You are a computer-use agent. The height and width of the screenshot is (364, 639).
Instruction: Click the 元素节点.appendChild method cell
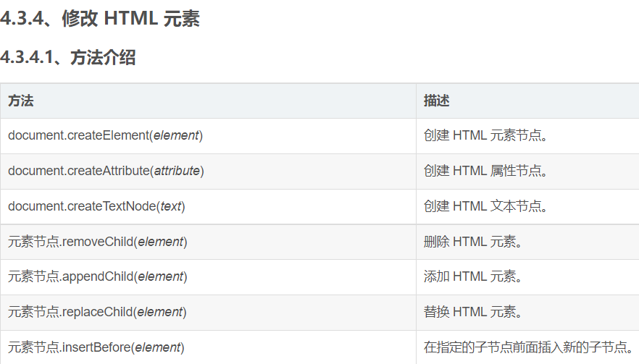point(98,276)
